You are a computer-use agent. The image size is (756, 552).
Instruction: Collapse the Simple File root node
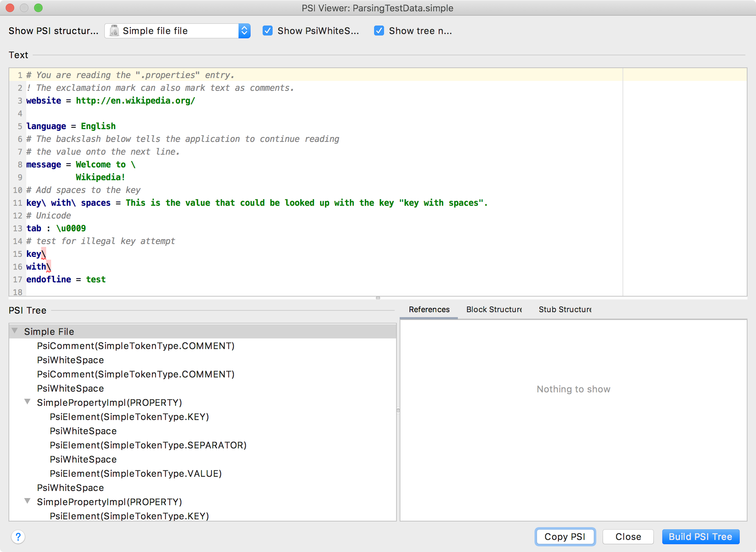tap(15, 331)
